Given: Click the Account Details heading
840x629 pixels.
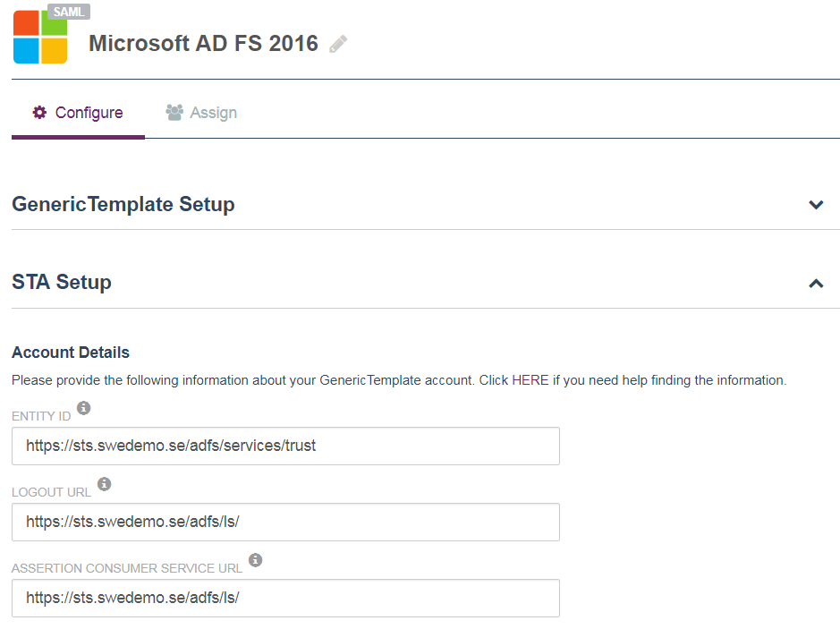Looking at the screenshot, I should coord(71,353).
